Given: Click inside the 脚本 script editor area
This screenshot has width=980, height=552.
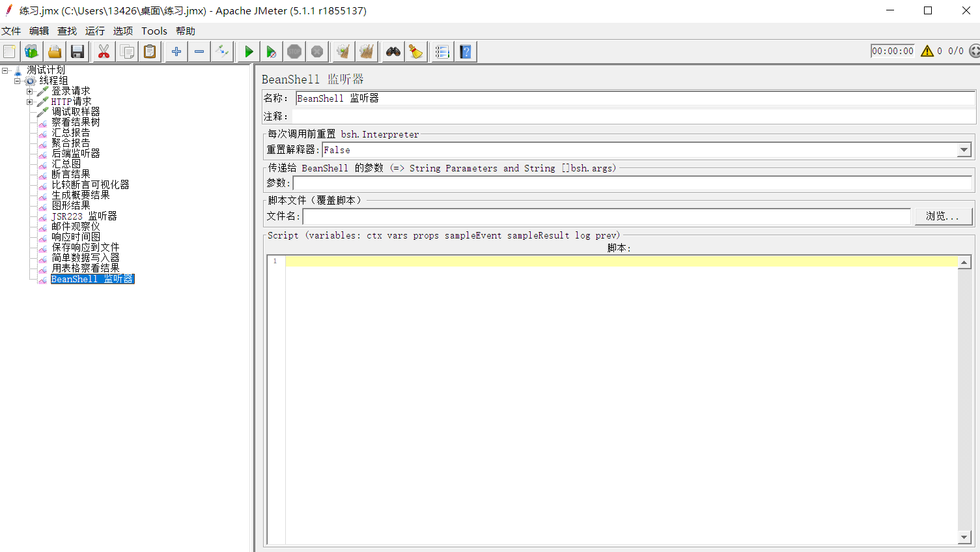Looking at the screenshot, I should coord(621,399).
